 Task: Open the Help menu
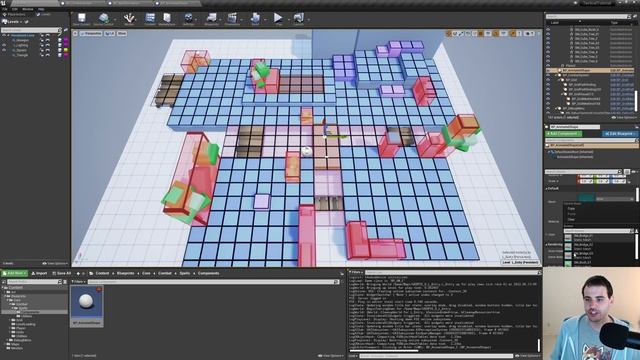(41, 9)
